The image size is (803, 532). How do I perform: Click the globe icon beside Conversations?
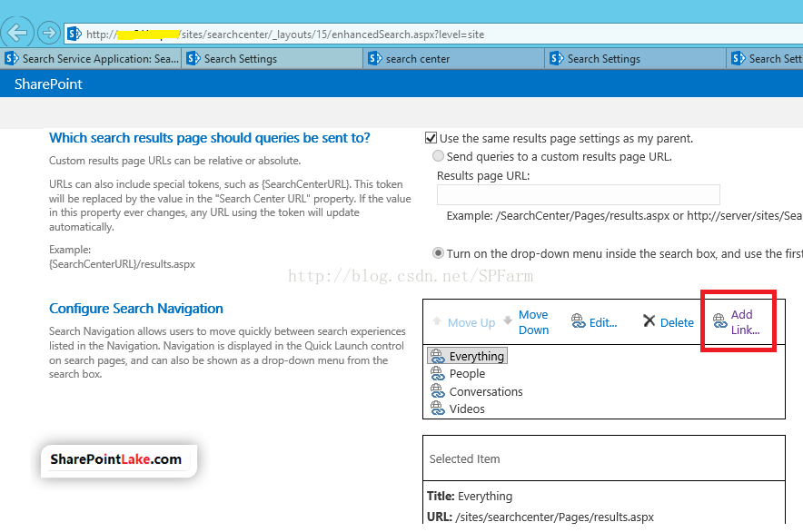437,390
